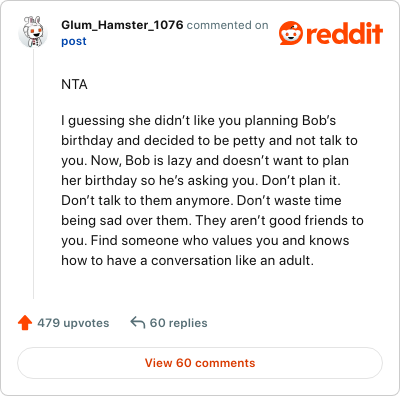Click the NTA verdict text
The height and width of the screenshot is (396, 400).
coord(74,85)
